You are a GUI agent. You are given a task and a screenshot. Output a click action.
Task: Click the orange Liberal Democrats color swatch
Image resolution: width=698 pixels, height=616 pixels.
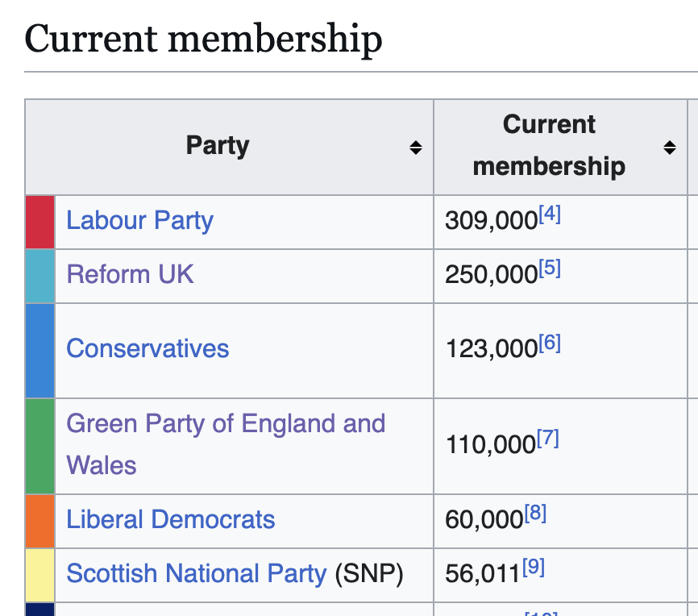(40, 521)
